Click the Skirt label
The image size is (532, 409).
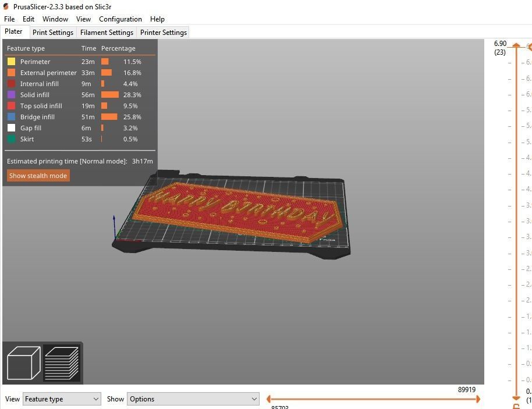click(27, 138)
